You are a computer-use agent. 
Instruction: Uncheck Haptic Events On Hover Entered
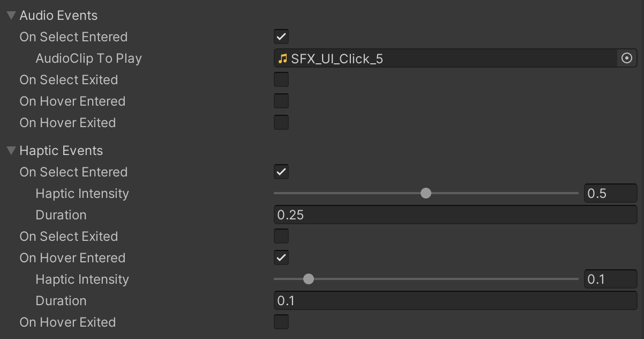pos(281,258)
